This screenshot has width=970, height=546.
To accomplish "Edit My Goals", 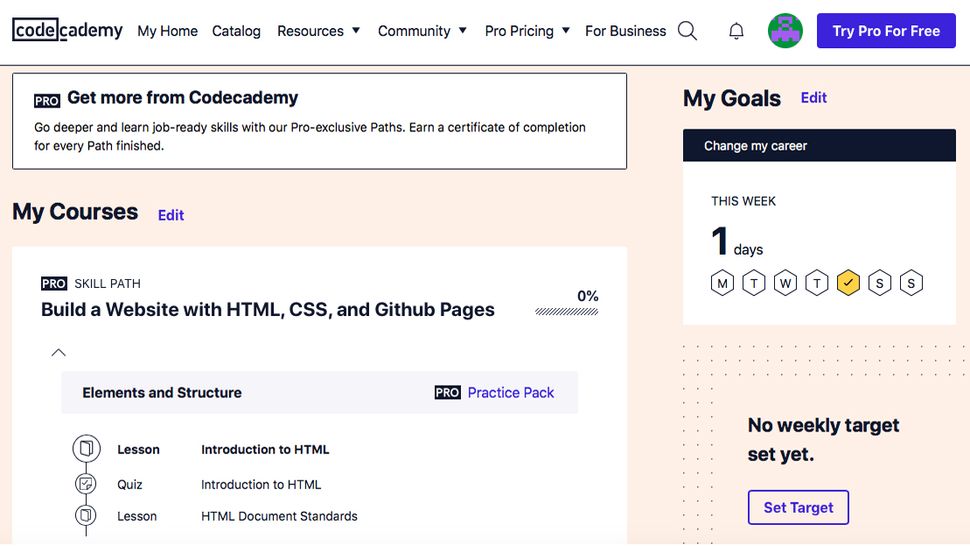I will click(813, 98).
